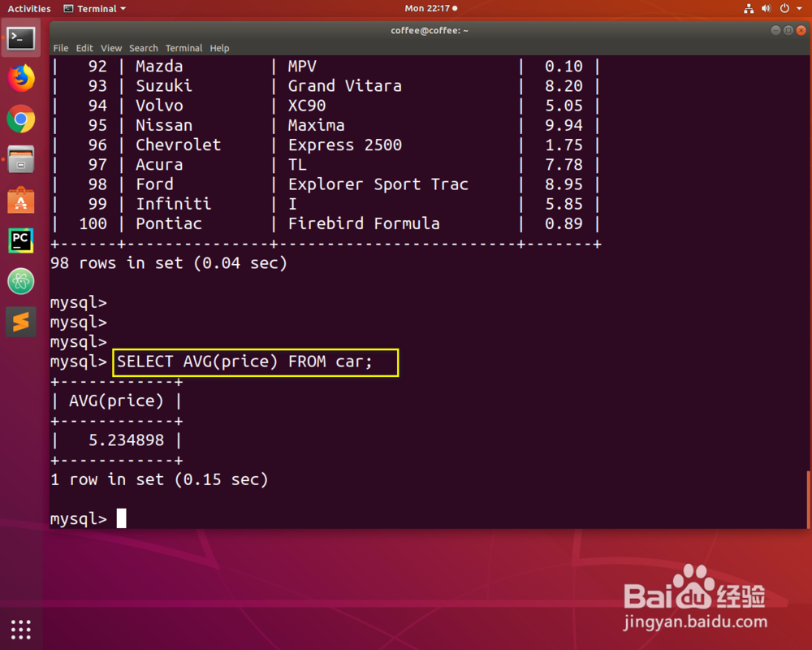This screenshot has width=812, height=650.
Task: Click the text 'Explorer Sport Trac'
Action: click(x=378, y=184)
